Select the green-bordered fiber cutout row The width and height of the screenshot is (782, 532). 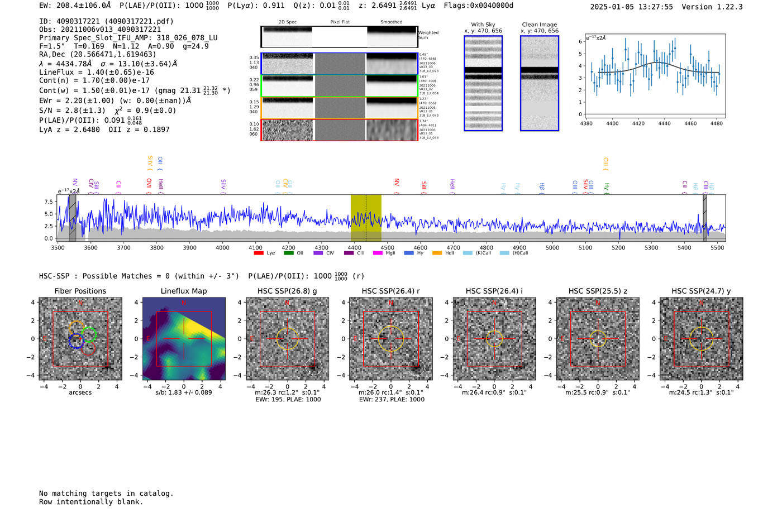339,85
